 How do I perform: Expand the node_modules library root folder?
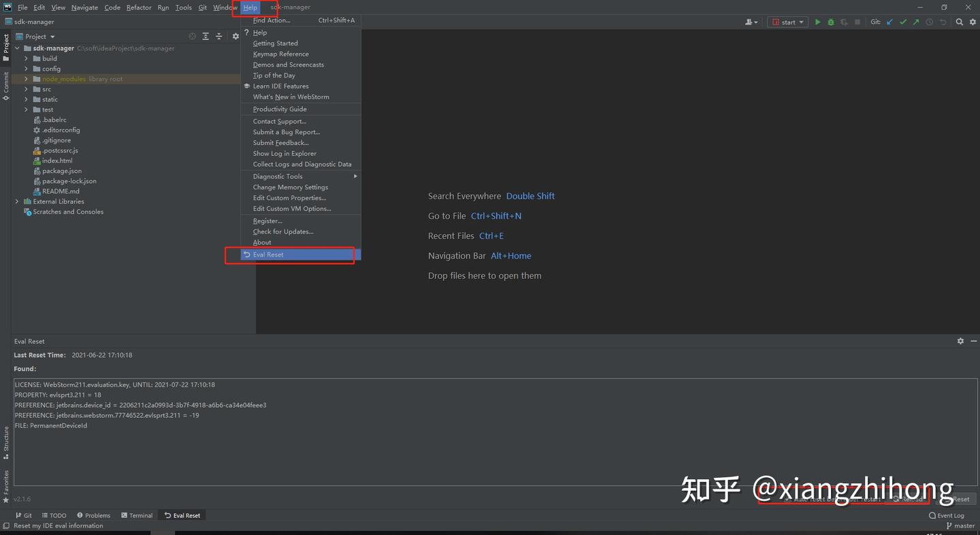click(26, 79)
